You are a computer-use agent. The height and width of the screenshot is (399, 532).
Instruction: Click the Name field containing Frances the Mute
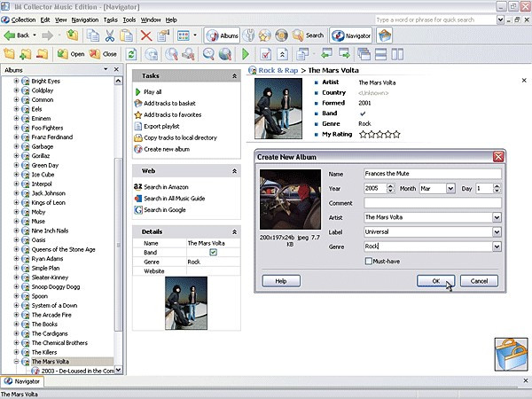[433, 174]
